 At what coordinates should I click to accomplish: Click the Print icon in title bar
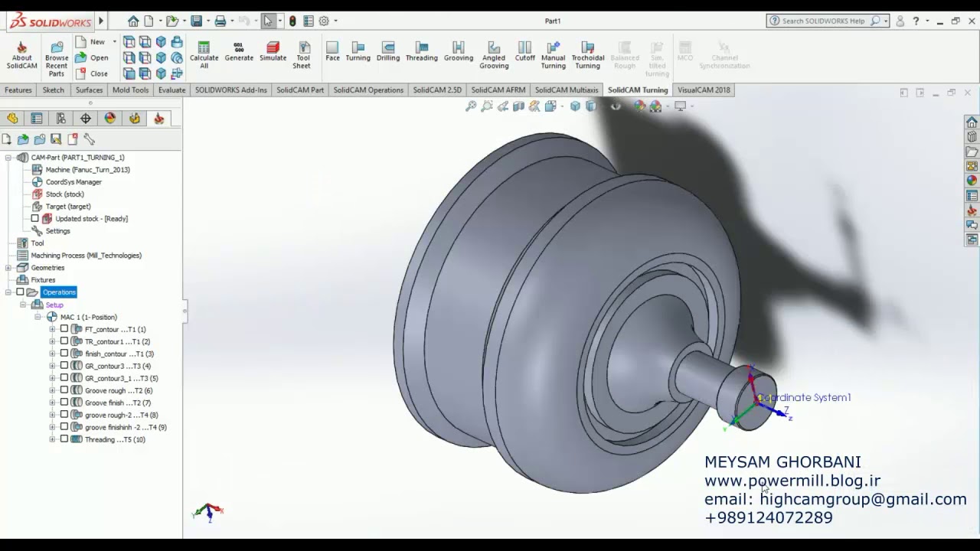pyautogui.click(x=220, y=21)
